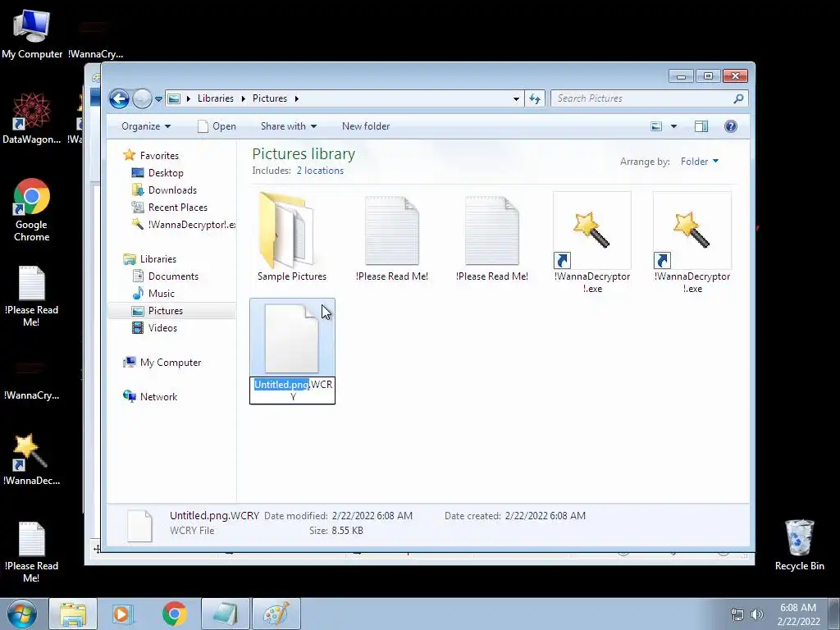
Task: Click the search magnifier icon
Action: [x=739, y=98]
